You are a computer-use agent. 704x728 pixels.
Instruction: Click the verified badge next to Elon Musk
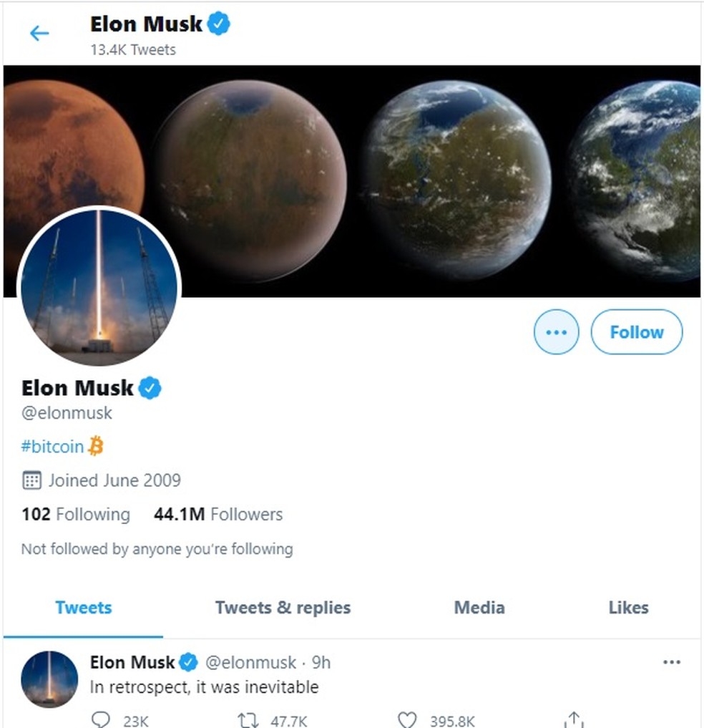tap(149, 387)
